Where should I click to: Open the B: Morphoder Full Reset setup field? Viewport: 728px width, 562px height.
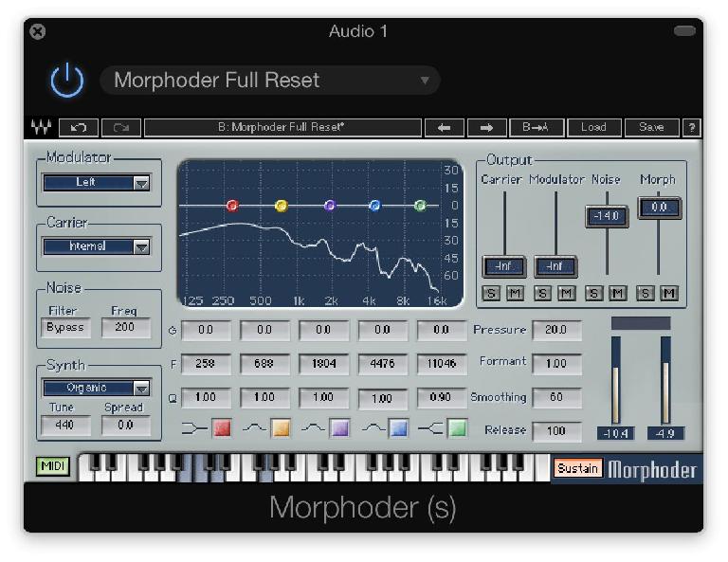282,128
